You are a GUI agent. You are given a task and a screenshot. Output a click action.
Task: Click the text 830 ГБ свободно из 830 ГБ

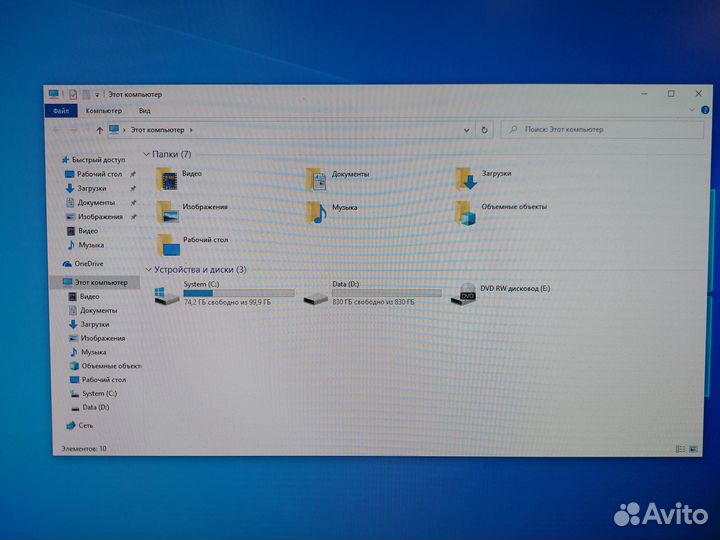pyautogui.click(x=373, y=302)
